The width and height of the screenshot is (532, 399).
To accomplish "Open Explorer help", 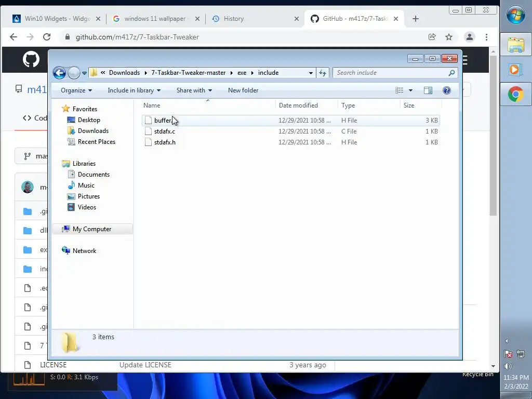I will tap(446, 90).
